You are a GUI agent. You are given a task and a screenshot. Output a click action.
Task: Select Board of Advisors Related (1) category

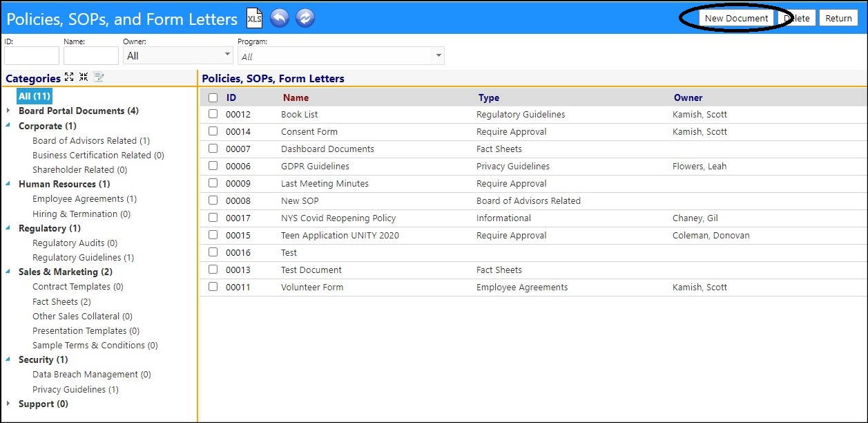point(91,140)
